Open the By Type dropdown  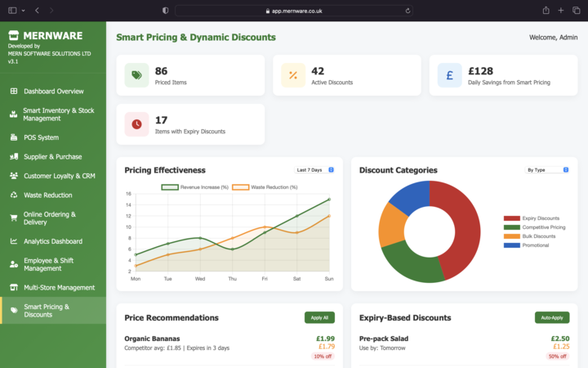546,170
